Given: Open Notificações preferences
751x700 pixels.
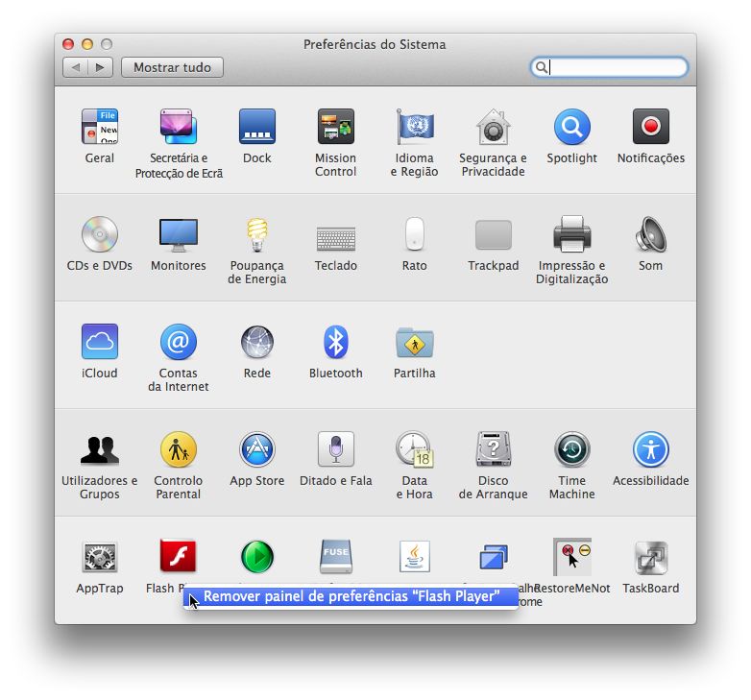Looking at the screenshot, I should tap(650, 127).
